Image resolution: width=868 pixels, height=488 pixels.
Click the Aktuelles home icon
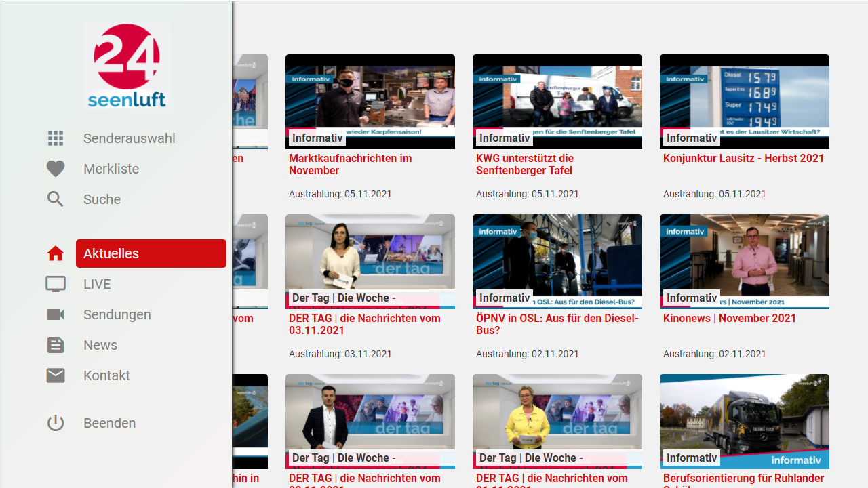click(56, 253)
